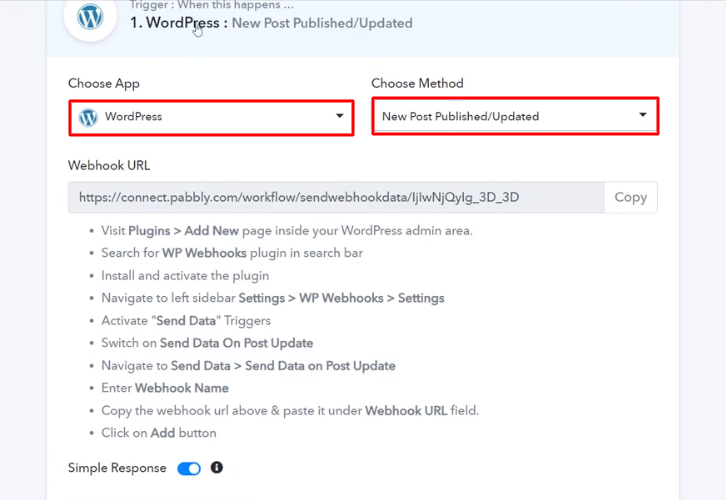Click instruction 'Enter Webhook Name'
This screenshot has height=500, width=726.
(x=165, y=388)
